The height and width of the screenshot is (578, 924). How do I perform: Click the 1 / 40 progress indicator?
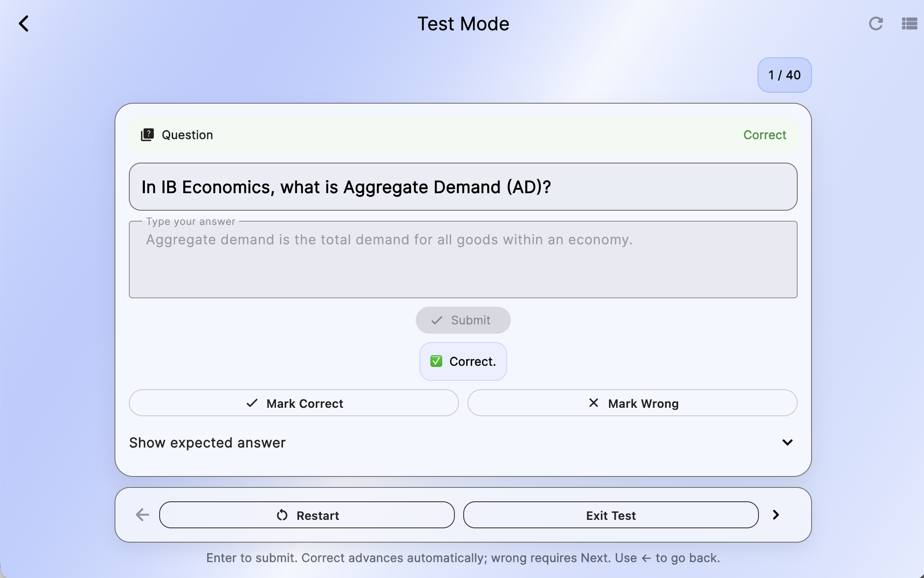(784, 75)
